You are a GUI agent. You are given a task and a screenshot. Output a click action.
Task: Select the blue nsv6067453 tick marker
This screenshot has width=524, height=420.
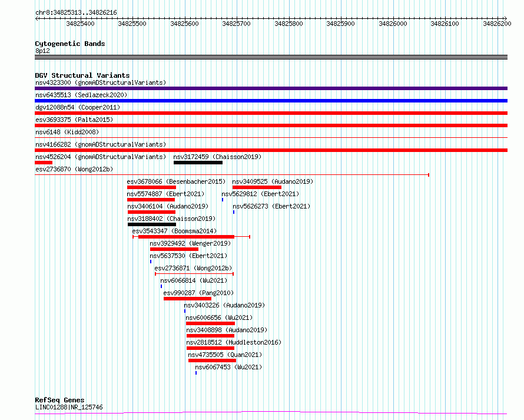point(196,373)
